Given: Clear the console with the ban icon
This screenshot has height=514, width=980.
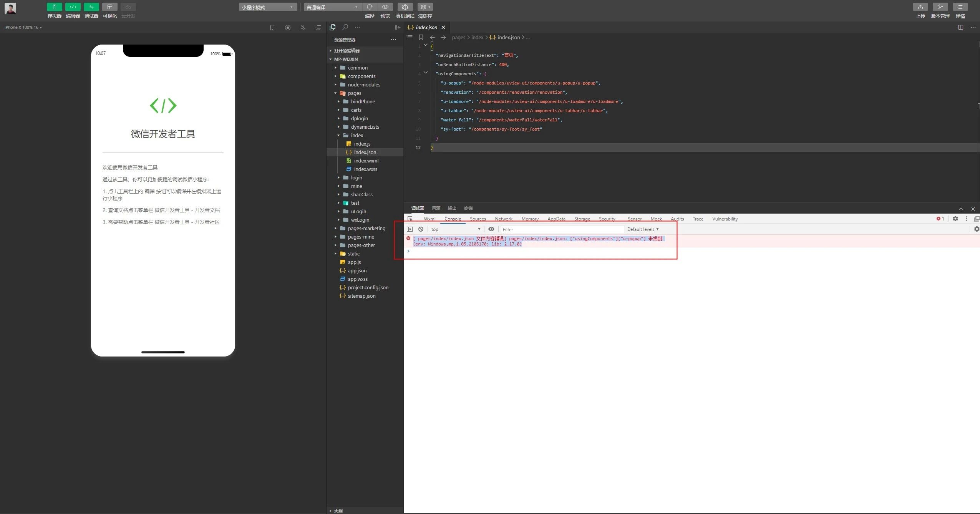Looking at the screenshot, I should coord(421,229).
